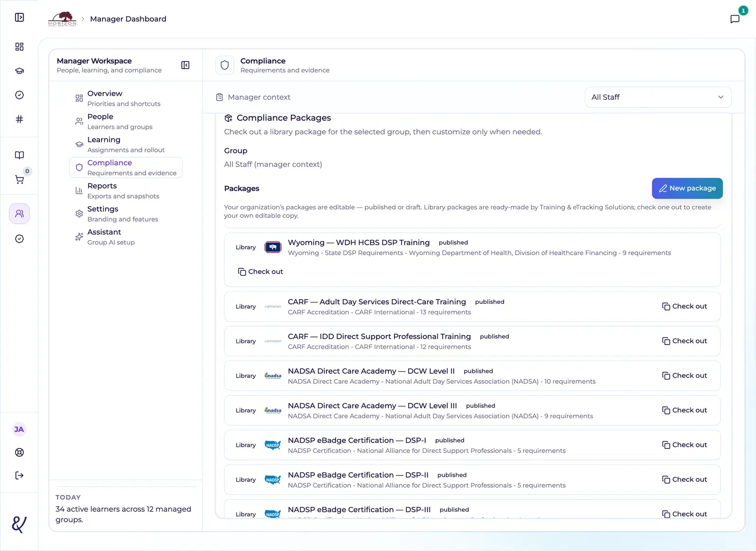Click the published tag on Wyoming package
The height and width of the screenshot is (551, 756).
453,243
